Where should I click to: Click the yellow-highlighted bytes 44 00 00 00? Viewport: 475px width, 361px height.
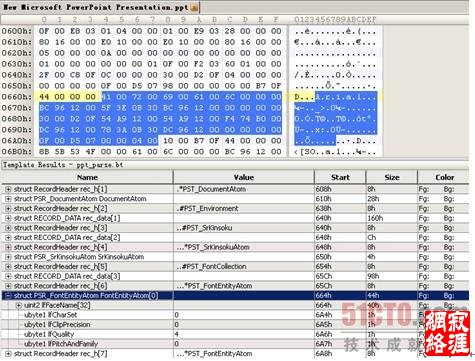click(68, 97)
